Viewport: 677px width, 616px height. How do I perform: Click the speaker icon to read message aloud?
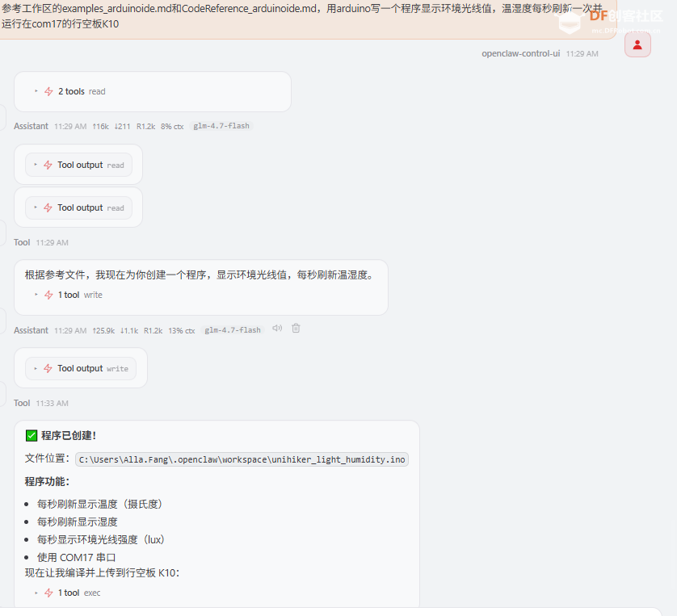click(x=276, y=329)
